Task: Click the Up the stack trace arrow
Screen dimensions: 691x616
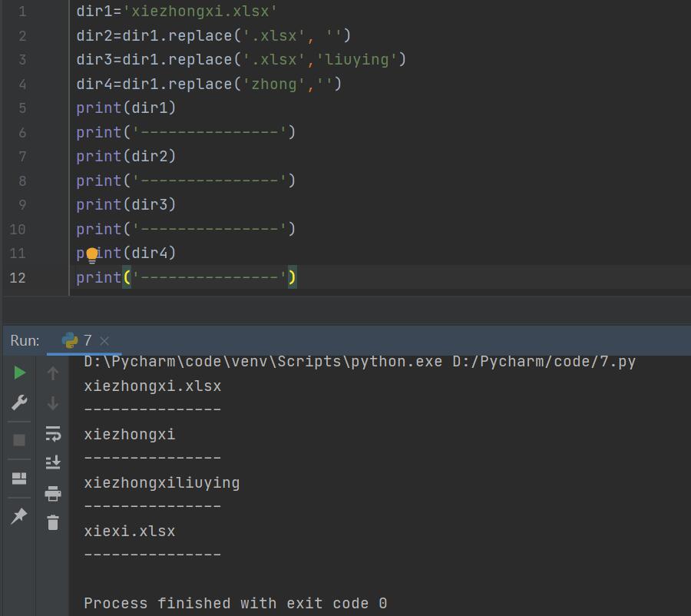Action: [x=53, y=373]
